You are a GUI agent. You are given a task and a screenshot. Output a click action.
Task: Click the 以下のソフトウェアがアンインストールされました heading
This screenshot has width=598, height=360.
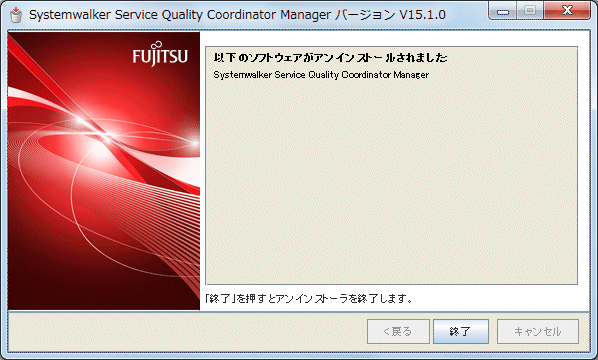[330, 58]
